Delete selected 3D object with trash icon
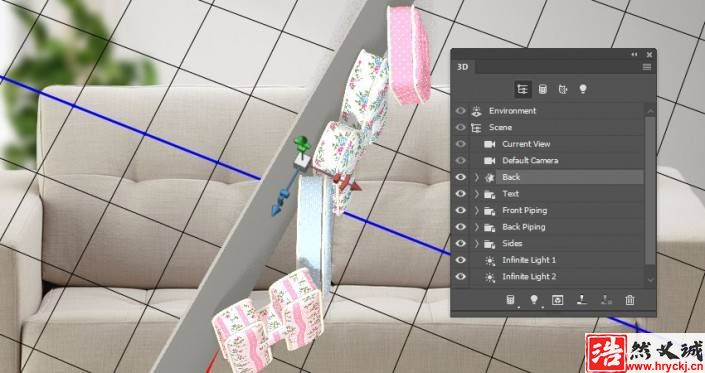This screenshot has height=373, width=705. pyautogui.click(x=629, y=300)
